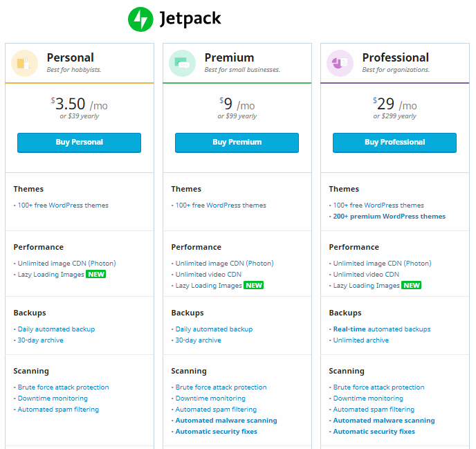Click the Buy Professional button
Viewport: 476px width, 449px height.
(394, 143)
